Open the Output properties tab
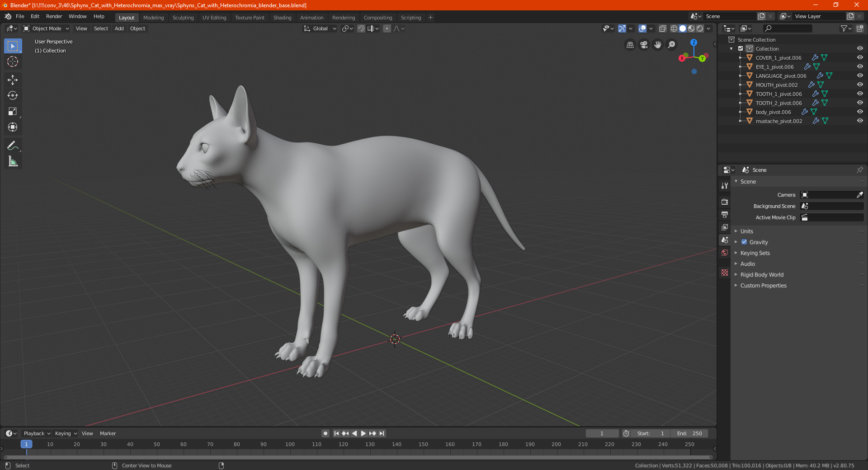Image resolution: width=868 pixels, height=470 pixels. 725,215
